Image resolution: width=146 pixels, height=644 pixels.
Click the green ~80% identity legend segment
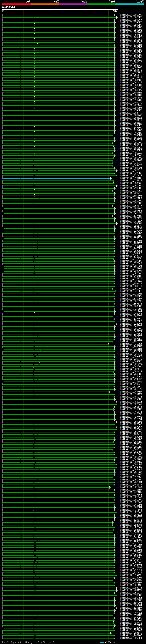pyautogui.click(x=101, y=4)
